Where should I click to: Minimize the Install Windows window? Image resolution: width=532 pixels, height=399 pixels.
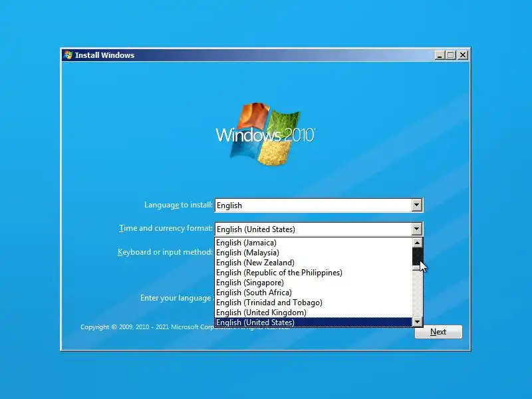[x=440, y=55]
